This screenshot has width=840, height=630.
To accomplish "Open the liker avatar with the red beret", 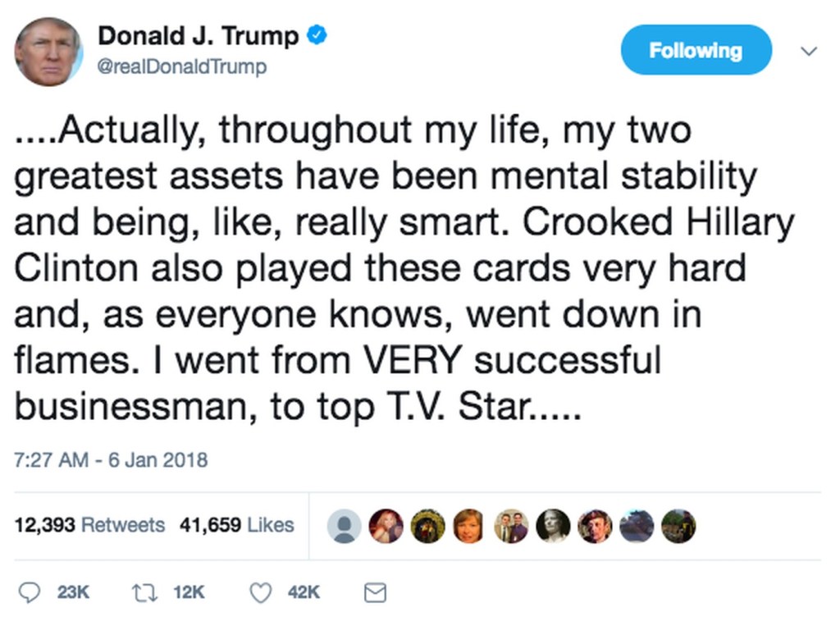I will click(x=595, y=526).
